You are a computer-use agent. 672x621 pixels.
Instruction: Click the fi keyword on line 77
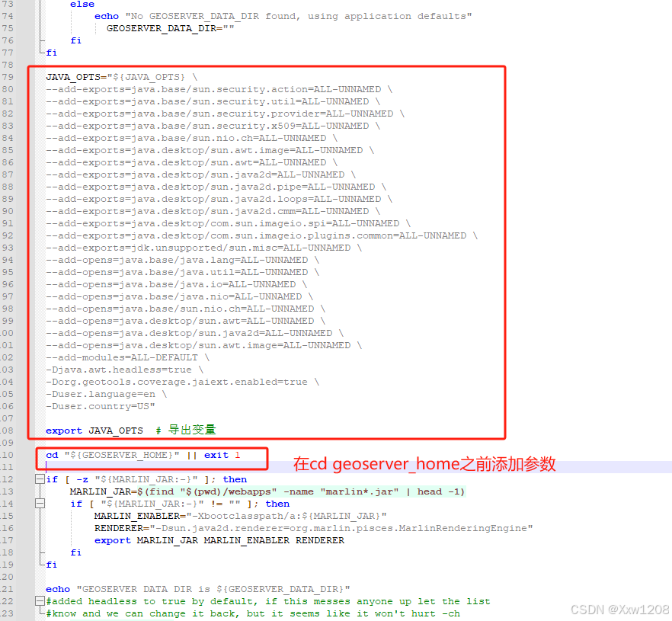pos(51,53)
